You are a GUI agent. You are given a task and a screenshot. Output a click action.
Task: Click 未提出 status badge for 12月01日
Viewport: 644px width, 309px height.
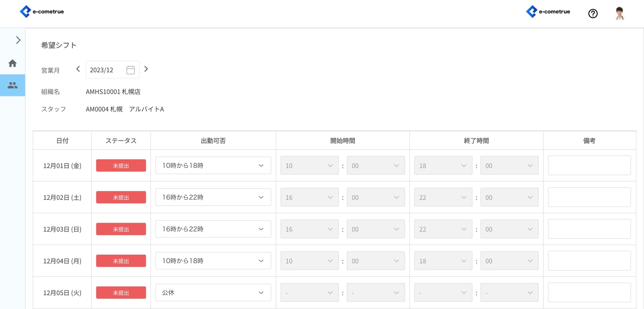(121, 166)
